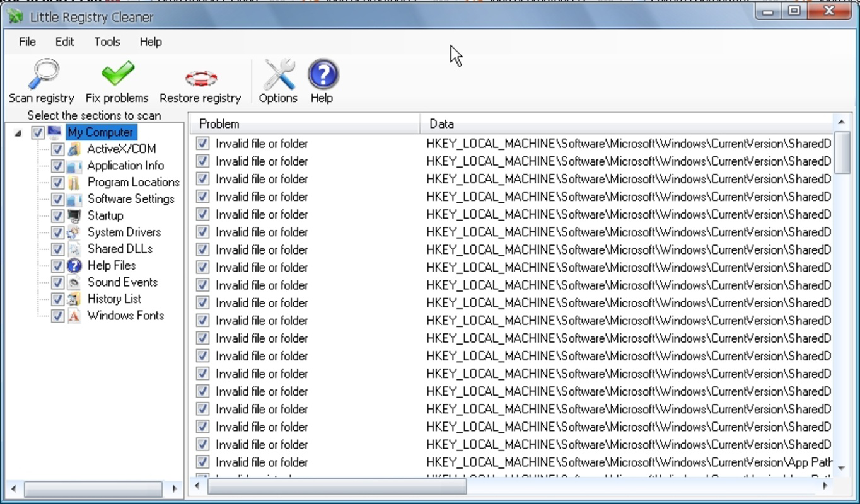
Task: Uncheck the ActiveX/COM checkbox
Action: coord(57,149)
